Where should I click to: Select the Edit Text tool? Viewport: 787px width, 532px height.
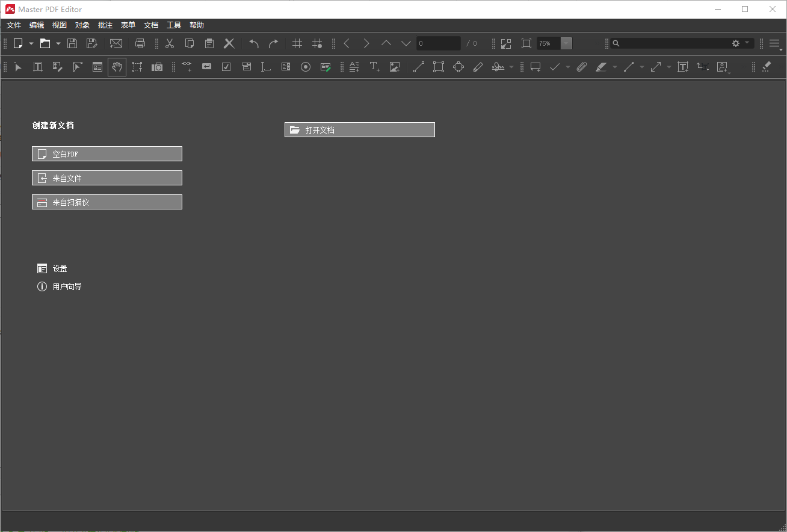click(x=37, y=67)
